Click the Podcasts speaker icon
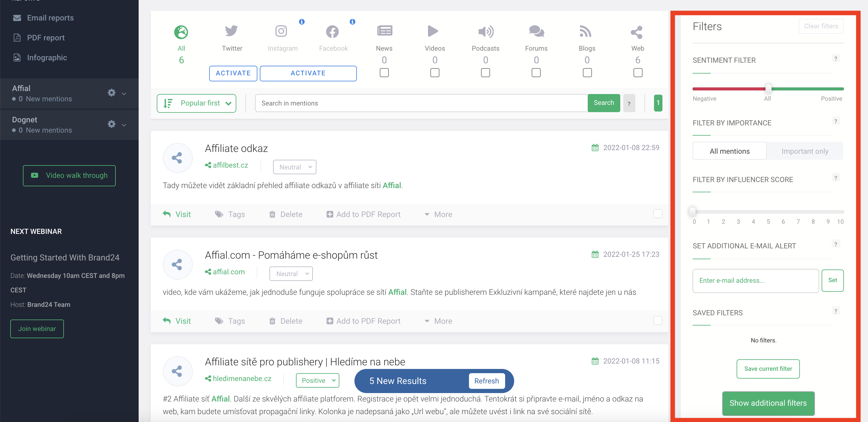 486,32
